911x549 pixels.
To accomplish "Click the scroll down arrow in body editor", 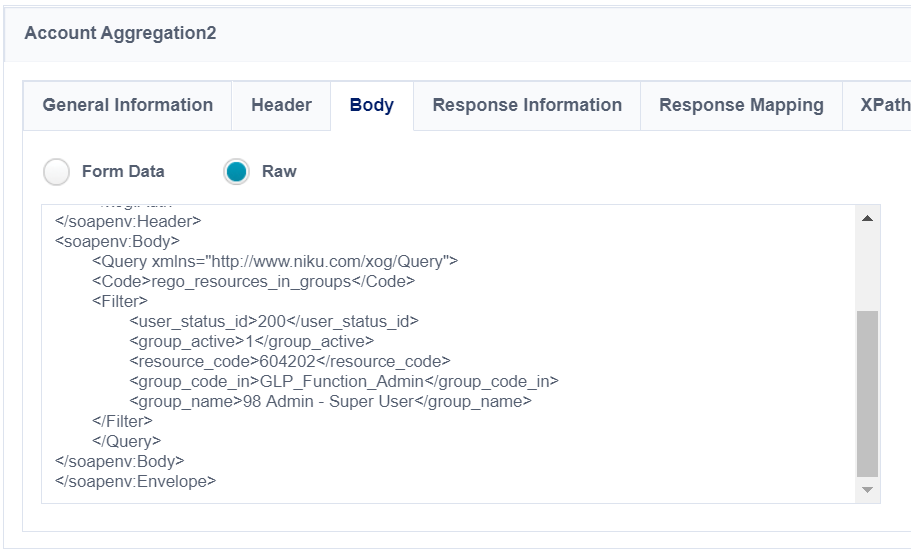I will pos(867,490).
